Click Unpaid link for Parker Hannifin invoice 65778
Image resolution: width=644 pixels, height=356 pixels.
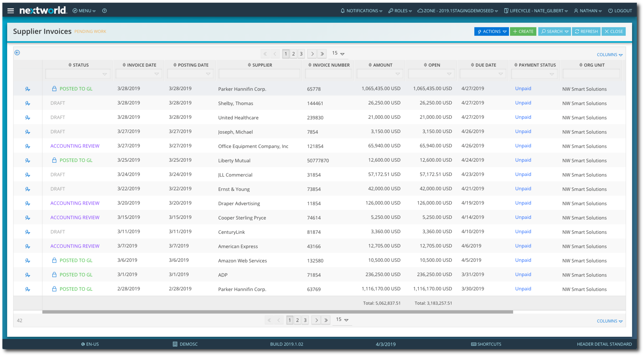[523, 89]
